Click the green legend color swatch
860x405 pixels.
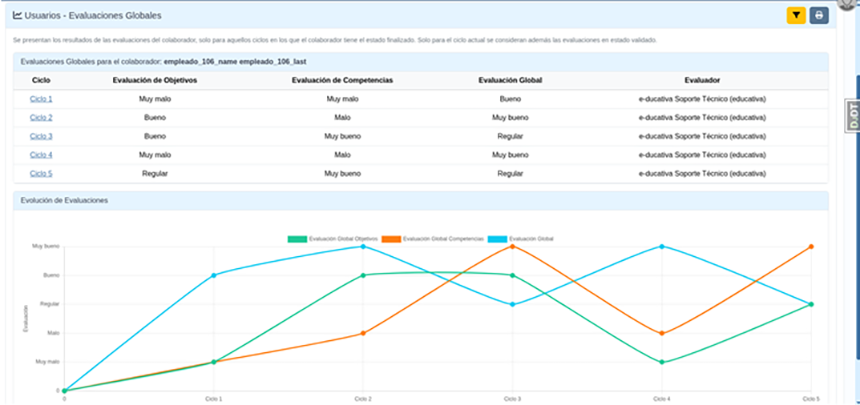[x=297, y=239]
